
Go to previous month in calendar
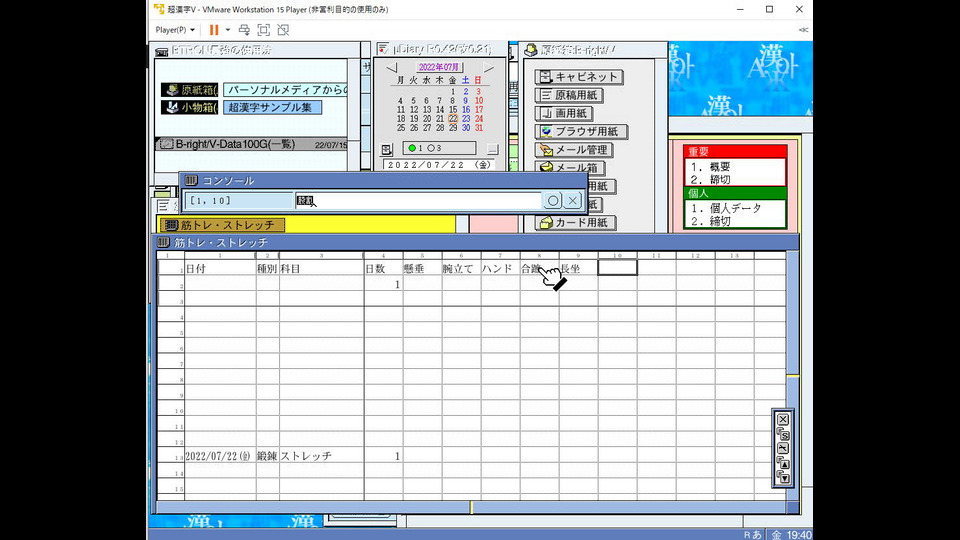click(x=392, y=67)
